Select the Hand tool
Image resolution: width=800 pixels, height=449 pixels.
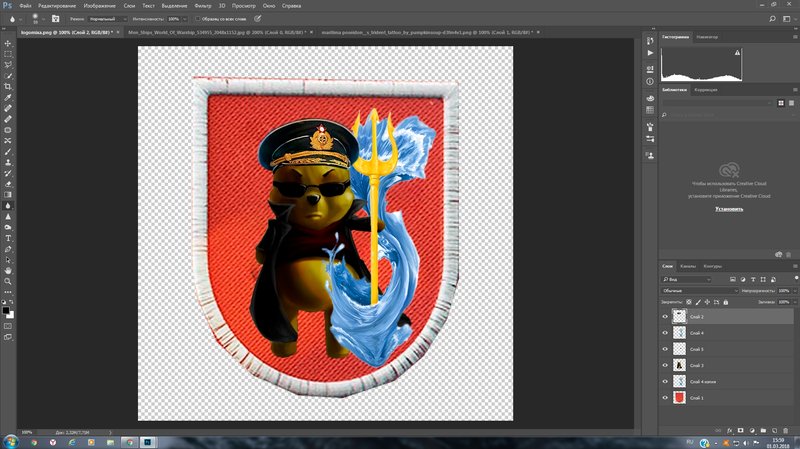pos(8,270)
